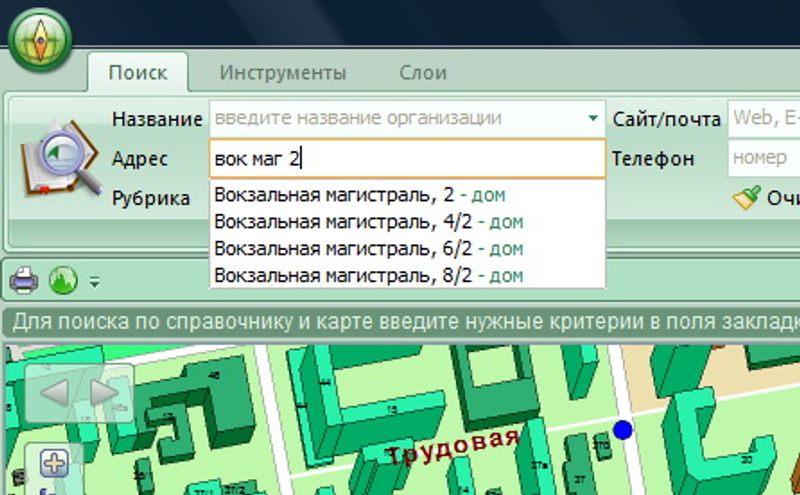The height and width of the screenshot is (495, 800).
Task: Click the zoom-in plus button on map
Action: pos(53,463)
